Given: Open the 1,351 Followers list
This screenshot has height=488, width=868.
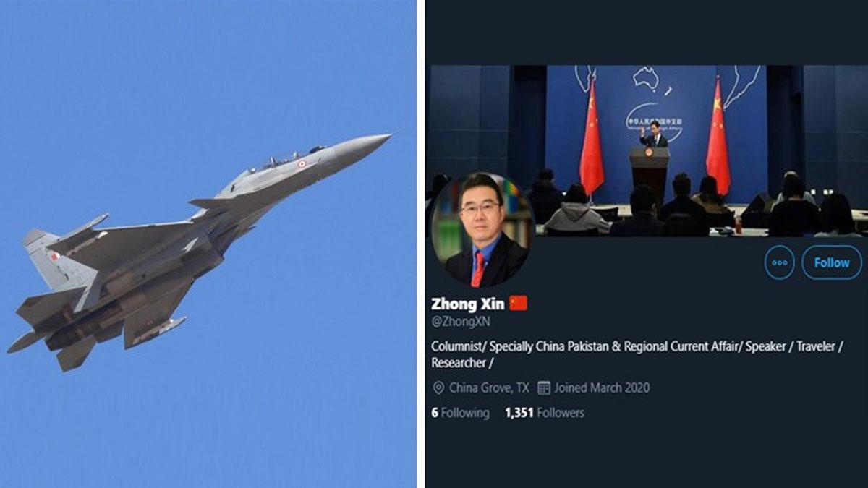Looking at the screenshot, I should [545, 413].
